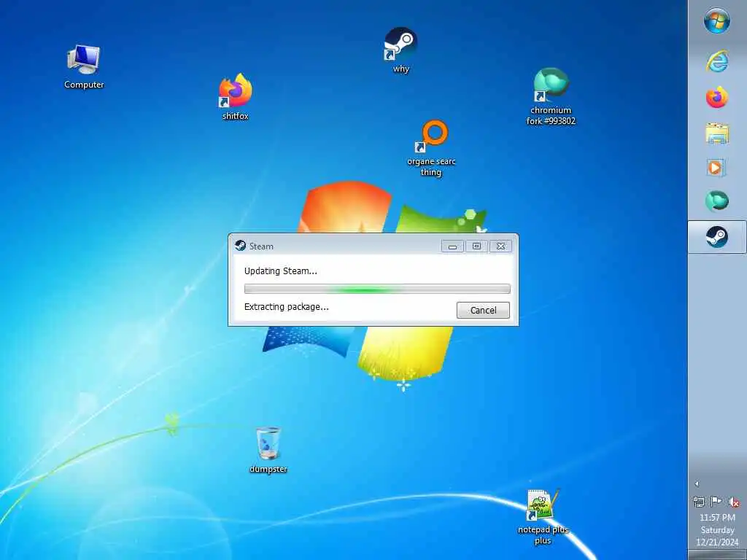Open the Windows Start orb
The image size is (747, 560).
tap(717, 21)
